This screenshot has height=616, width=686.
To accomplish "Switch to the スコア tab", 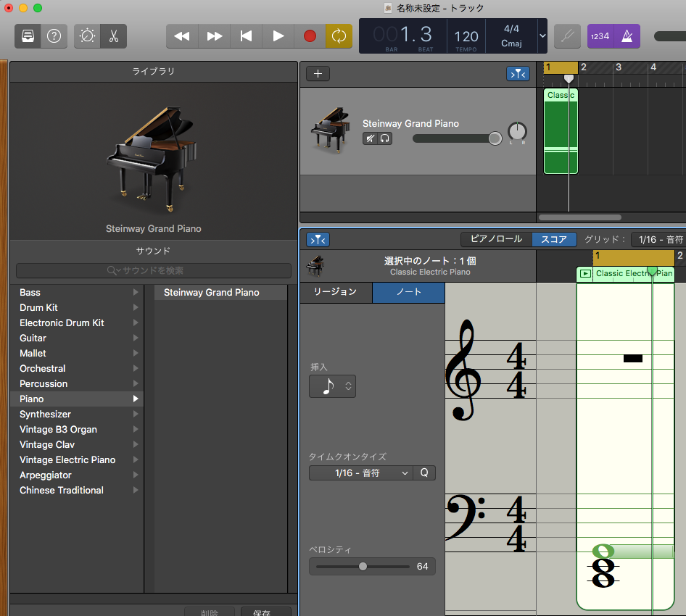I will point(554,239).
